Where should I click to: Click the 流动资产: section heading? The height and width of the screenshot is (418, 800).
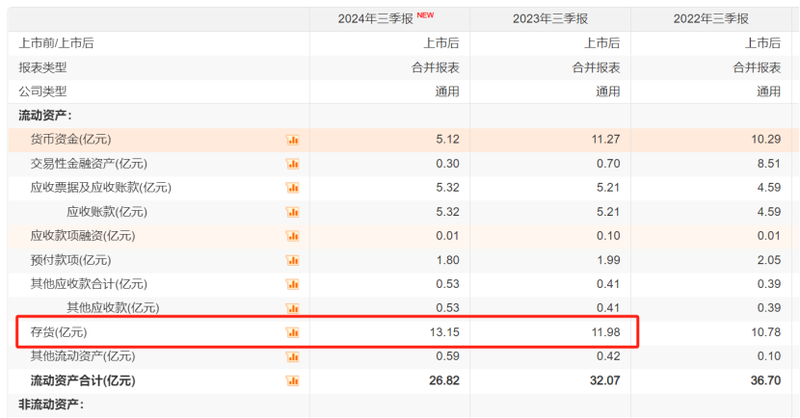coord(45,115)
